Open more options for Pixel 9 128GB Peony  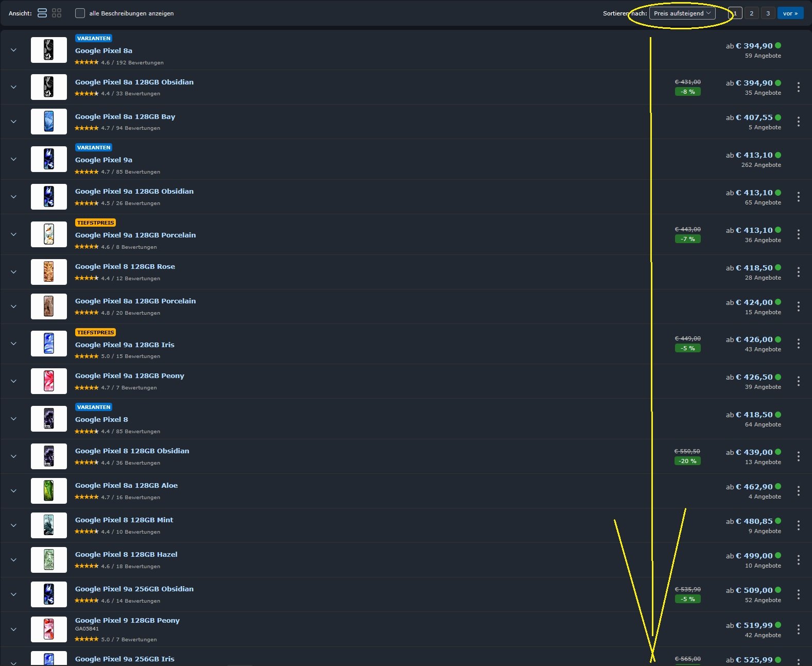tap(799, 629)
